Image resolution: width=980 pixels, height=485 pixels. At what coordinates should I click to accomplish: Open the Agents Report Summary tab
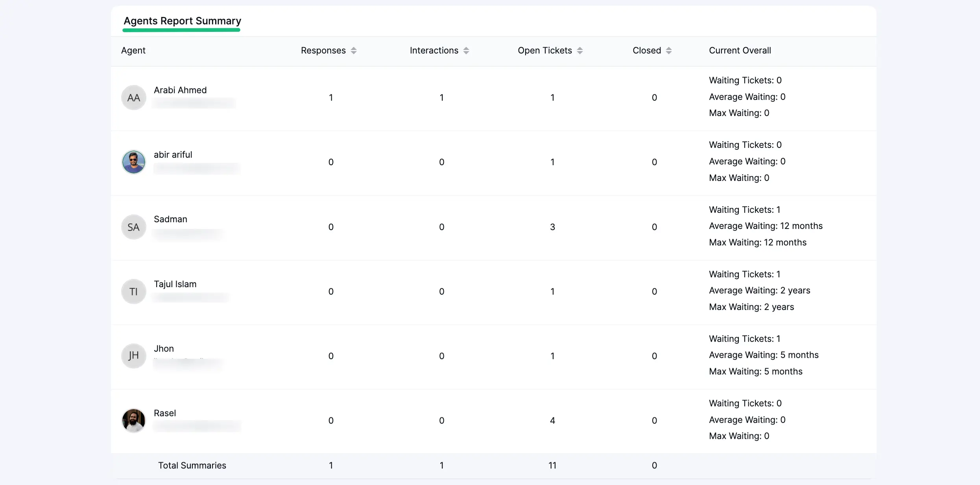coord(182,21)
